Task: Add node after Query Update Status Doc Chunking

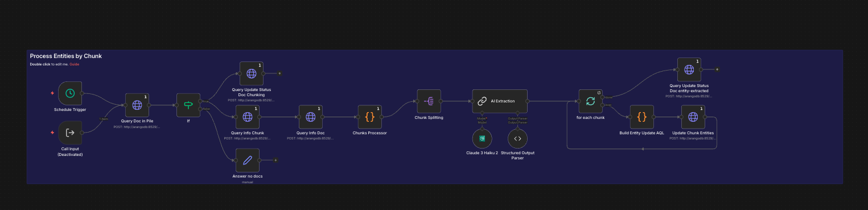Action: coord(279,73)
